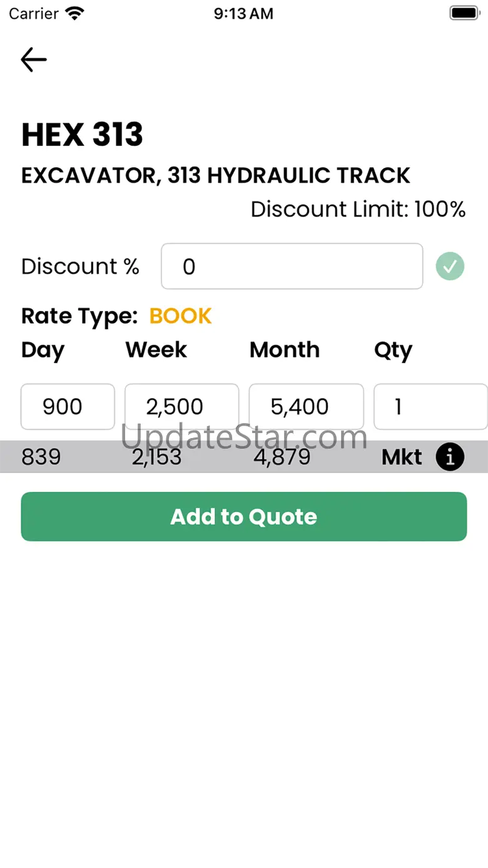Edit the Week rate field showing 2,500
This screenshot has height=868, width=488.
coord(181,407)
